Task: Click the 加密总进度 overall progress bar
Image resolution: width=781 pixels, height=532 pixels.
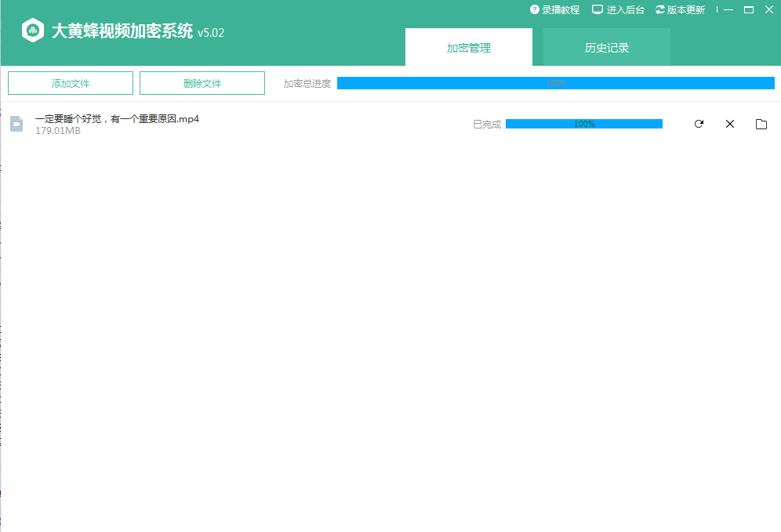Action: [x=555, y=83]
